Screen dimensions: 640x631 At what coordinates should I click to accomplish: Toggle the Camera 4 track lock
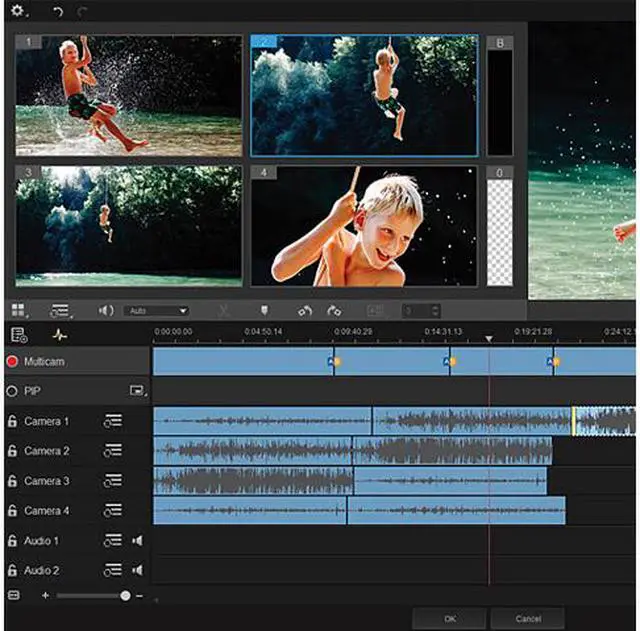pos(13,510)
